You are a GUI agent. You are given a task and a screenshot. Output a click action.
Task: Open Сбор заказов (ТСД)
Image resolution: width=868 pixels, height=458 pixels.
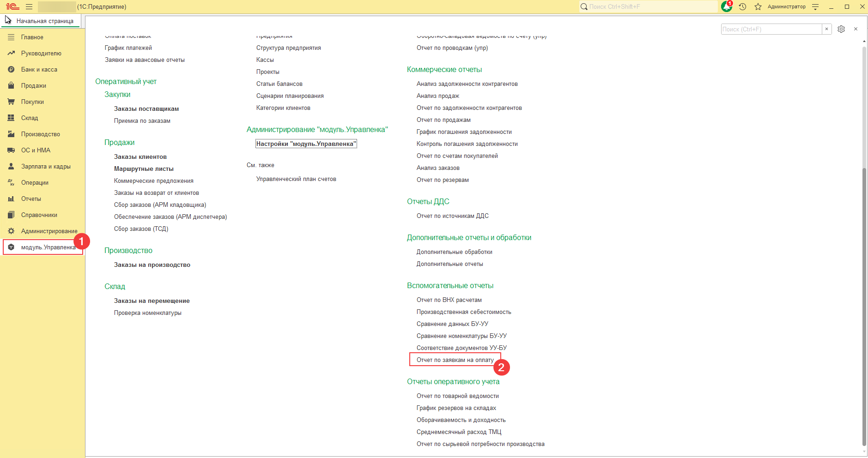pyautogui.click(x=141, y=229)
